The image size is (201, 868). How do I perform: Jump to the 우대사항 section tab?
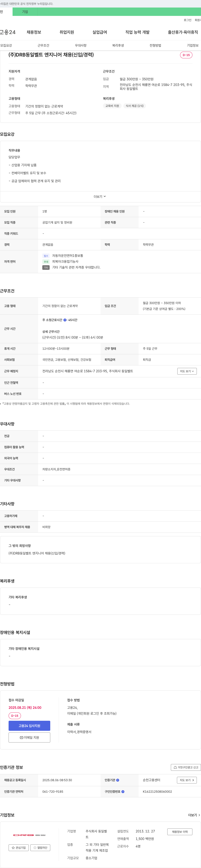pyautogui.click(x=81, y=45)
